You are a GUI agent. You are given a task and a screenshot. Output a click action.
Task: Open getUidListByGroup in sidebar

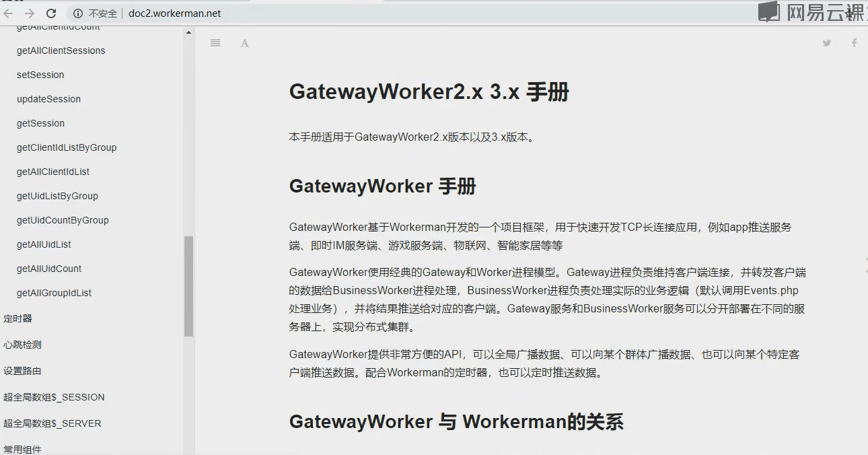coord(57,196)
